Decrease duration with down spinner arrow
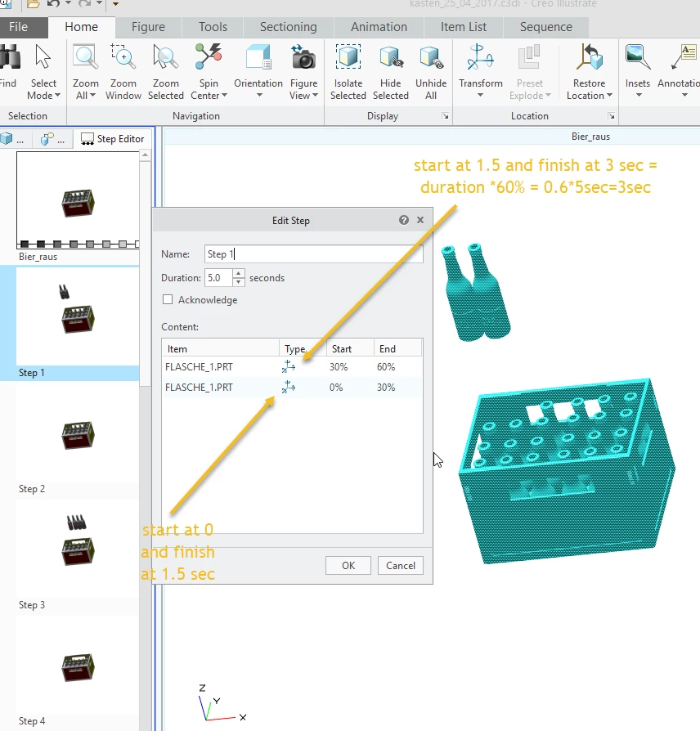This screenshot has width=700, height=731. (238, 281)
